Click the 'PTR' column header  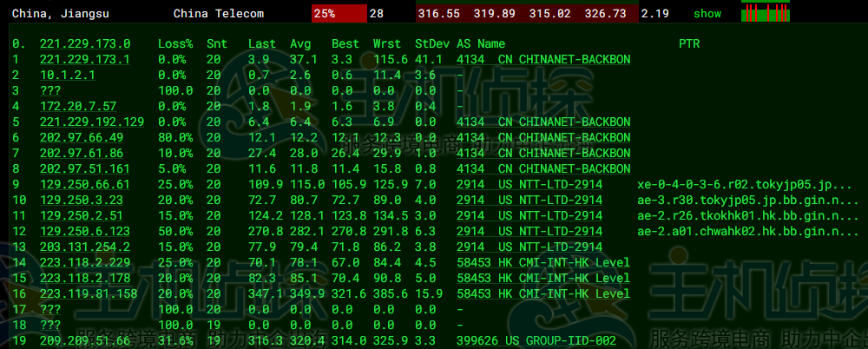(x=689, y=43)
